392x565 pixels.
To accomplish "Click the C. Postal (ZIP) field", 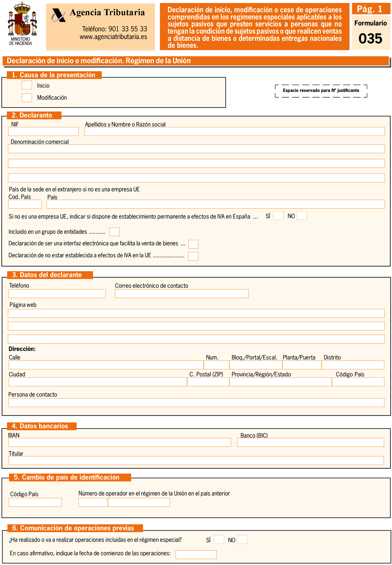I will click(x=208, y=382).
